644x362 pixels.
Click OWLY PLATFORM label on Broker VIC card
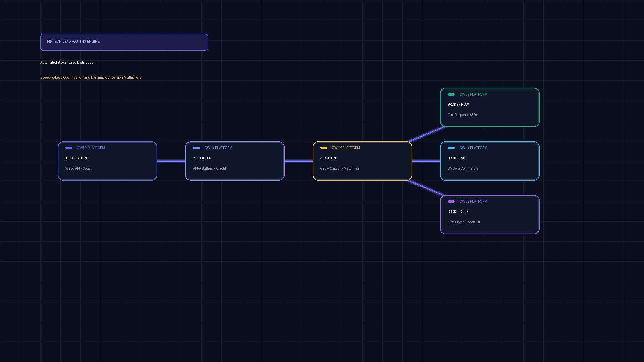click(473, 148)
